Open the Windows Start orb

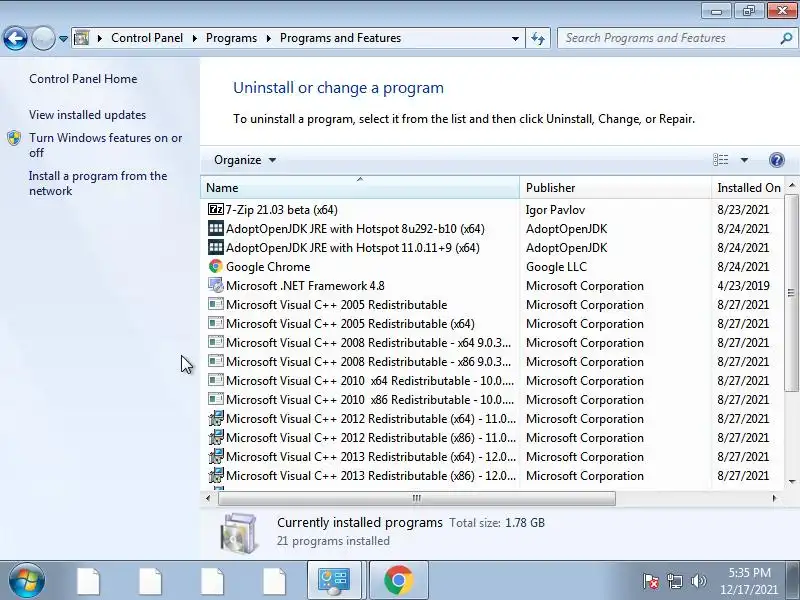[27, 581]
